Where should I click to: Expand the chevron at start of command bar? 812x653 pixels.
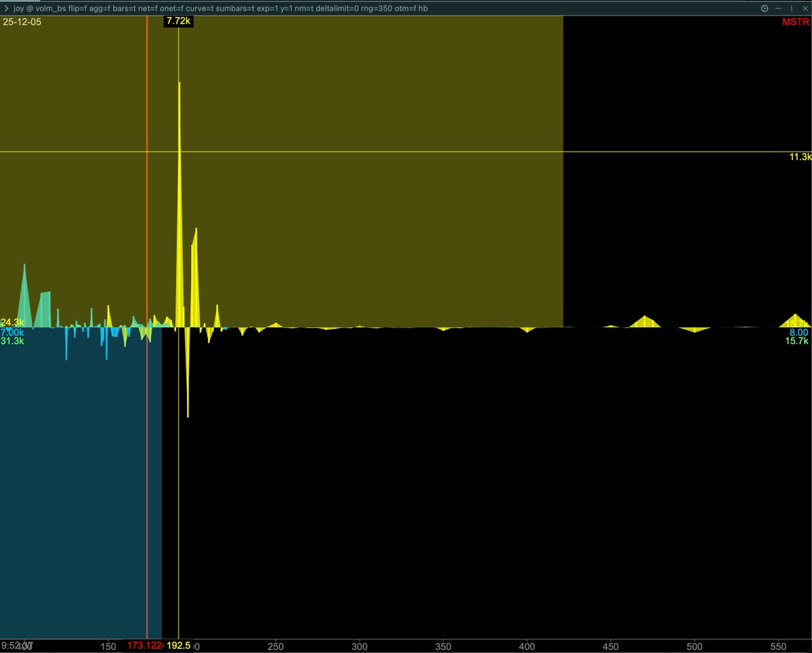[x=7, y=8]
